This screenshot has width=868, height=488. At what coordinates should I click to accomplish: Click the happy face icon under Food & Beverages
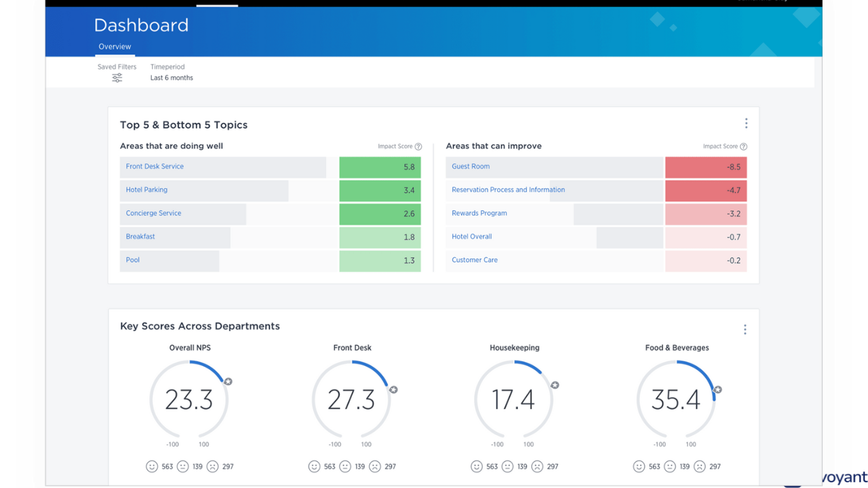(639, 466)
